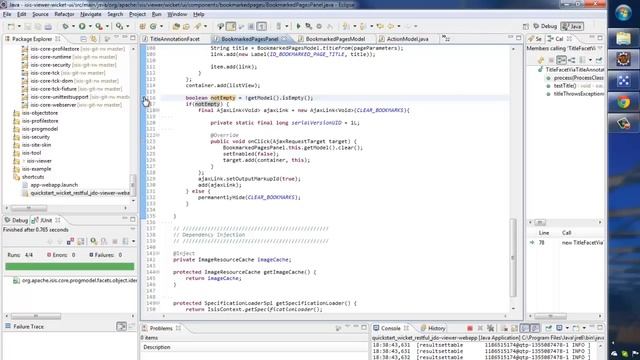Open the Window menu
This screenshot has height=360, width=640.
(x=177, y=14)
